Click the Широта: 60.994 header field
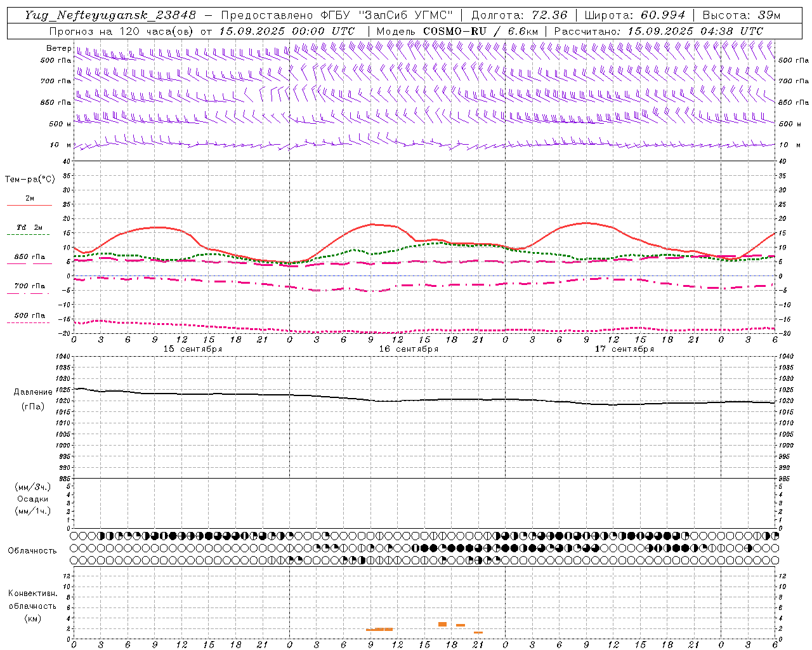812x650 pixels. coord(635,15)
